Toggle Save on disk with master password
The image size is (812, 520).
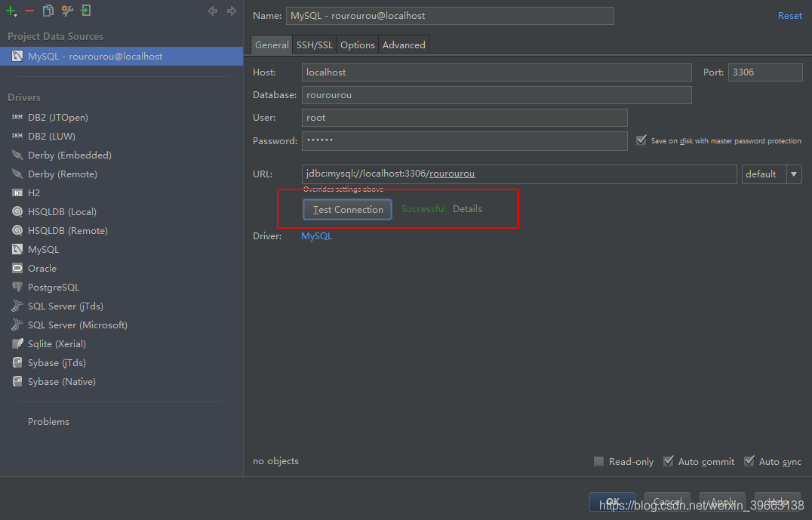pyautogui.click(x=641, y=140)
